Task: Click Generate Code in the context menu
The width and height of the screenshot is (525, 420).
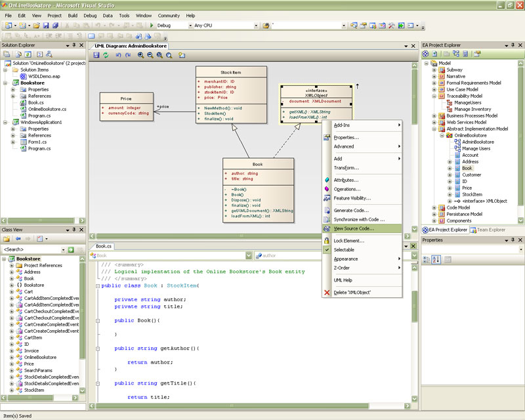Action: pyautogui.click(x=351, y=211)
